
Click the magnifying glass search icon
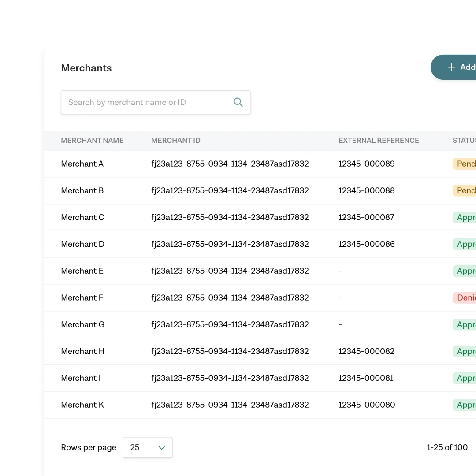pyautogui.click(x=238, y=102)
